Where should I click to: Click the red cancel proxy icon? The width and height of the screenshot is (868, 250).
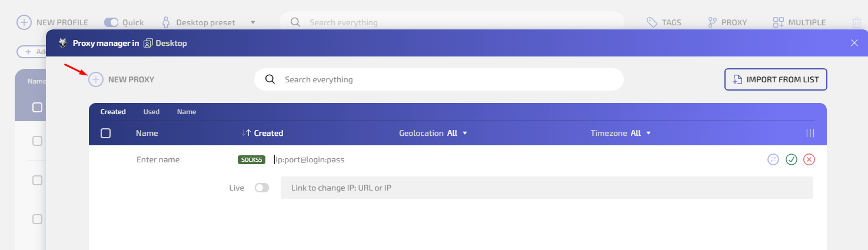(x=809, y=159)
